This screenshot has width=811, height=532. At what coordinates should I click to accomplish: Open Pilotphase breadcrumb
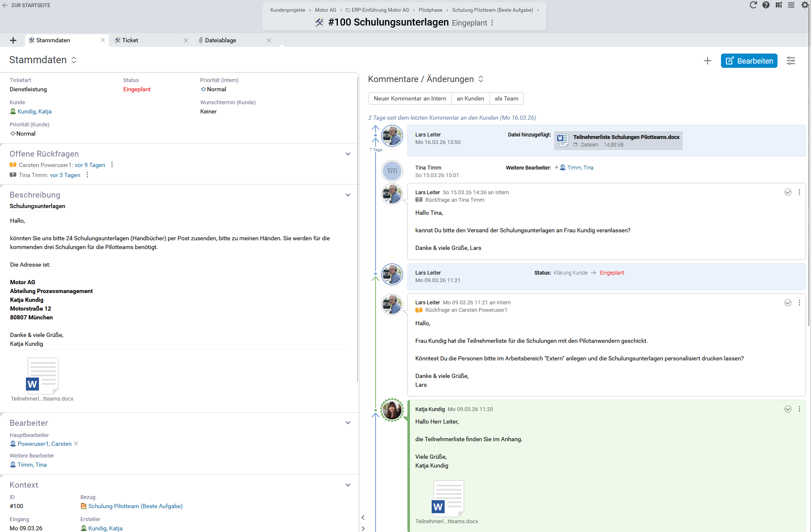(430, 10)
